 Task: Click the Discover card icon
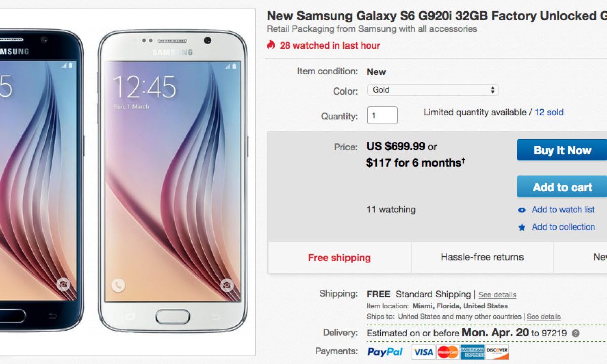pyautogui.click(x=497, y=352)
